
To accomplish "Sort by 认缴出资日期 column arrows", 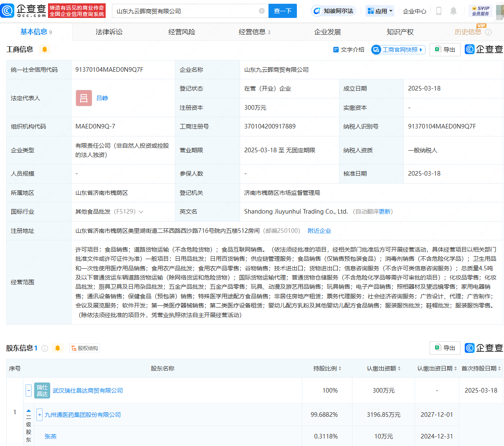I will [456, 368].
